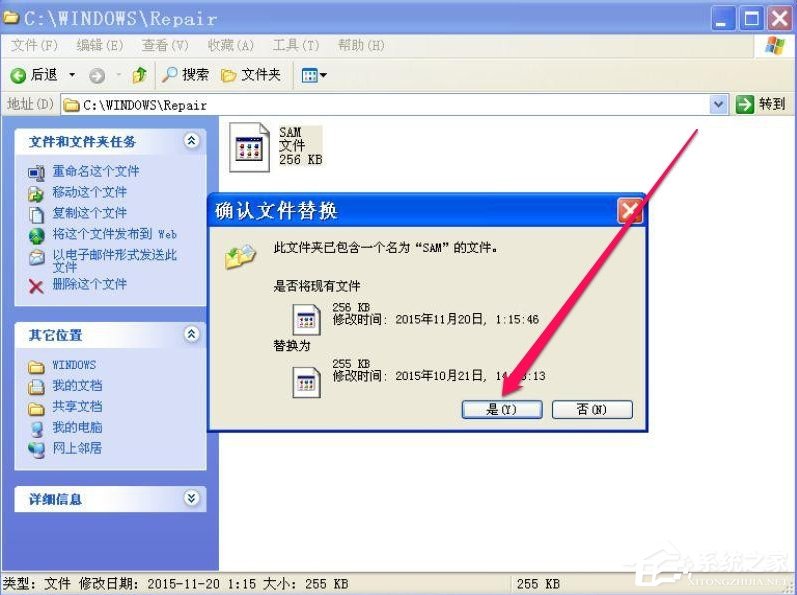Click 将这个文件发布到 Web link

[114, 234]
